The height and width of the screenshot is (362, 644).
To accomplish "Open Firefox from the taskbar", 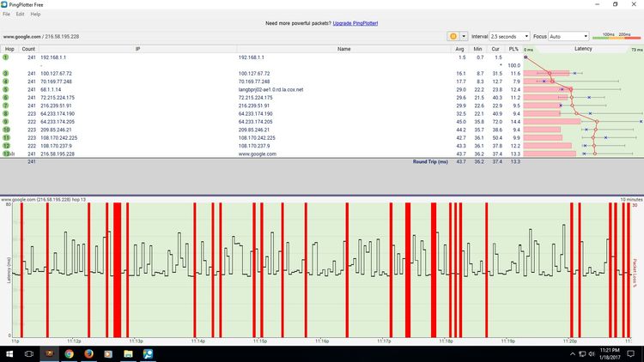I will (x=88, y=353).
